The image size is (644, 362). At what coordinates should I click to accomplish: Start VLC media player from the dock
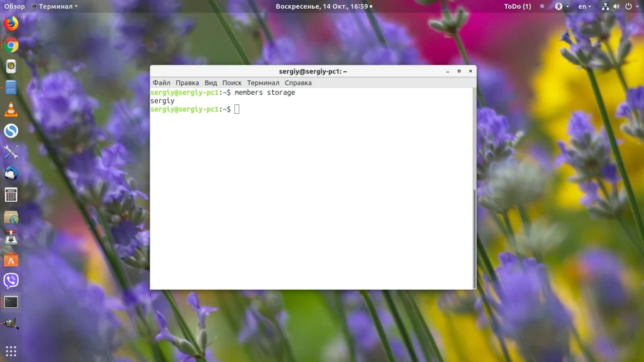tap(11, 109)
